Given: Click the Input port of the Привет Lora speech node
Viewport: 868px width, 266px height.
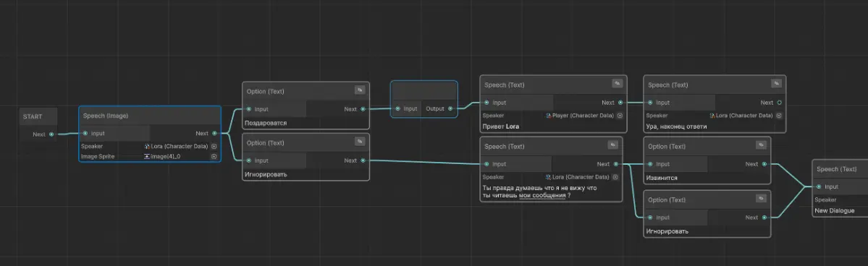Looking at the screenshot, I should pos(486,103).
